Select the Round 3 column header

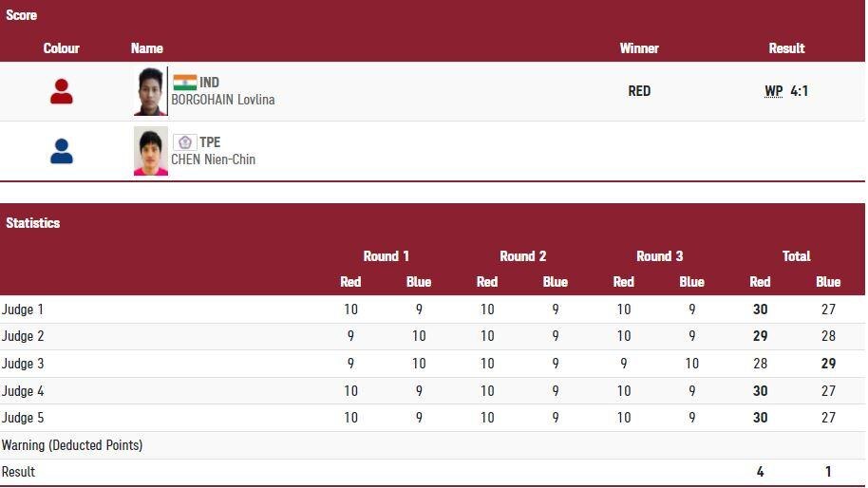pos(659,256)
